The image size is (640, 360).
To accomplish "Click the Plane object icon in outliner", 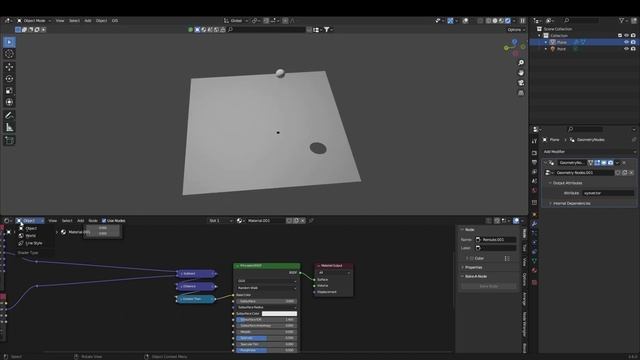I will [553, 42].
